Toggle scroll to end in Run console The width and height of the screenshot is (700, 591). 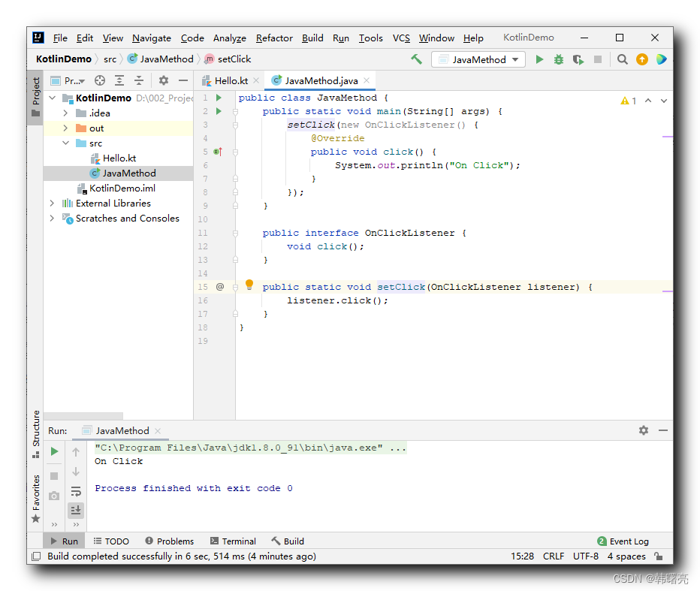point(76,510)
